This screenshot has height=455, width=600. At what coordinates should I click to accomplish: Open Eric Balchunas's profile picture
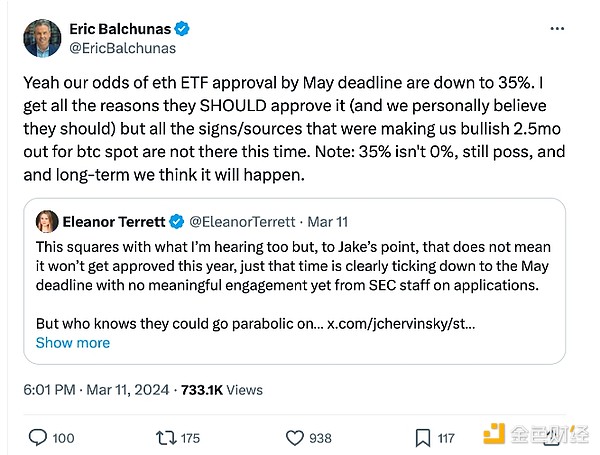click(42, 37)
